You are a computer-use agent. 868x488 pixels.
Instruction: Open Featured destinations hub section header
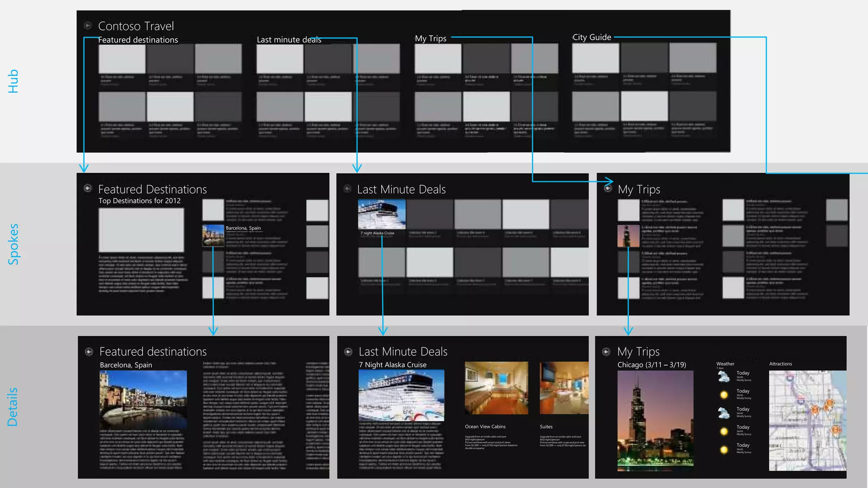138,40
